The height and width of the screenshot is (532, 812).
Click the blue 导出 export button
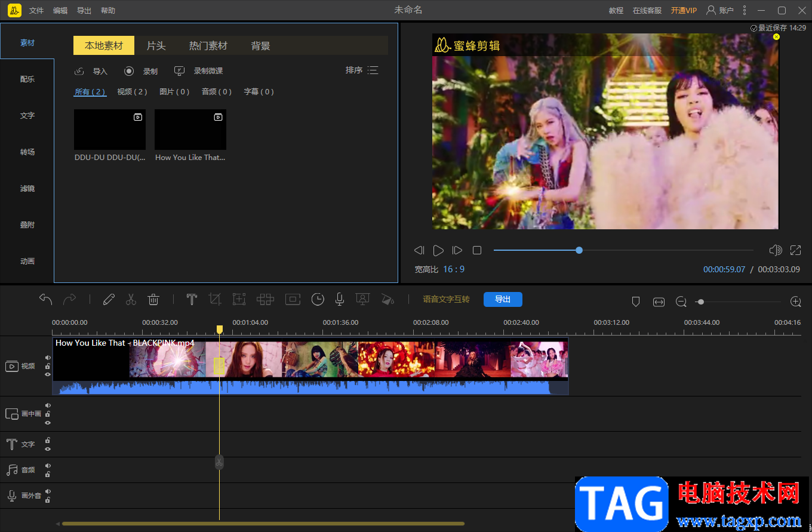(503, 299)
